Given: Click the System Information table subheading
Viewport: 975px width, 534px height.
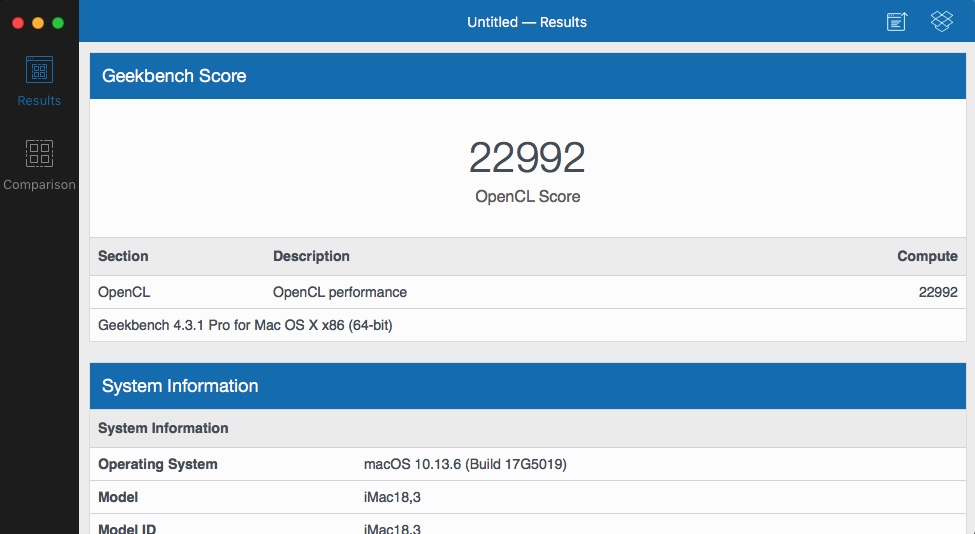Looking at the screenshot, I should pyautogui.click(x=163, y=428).
